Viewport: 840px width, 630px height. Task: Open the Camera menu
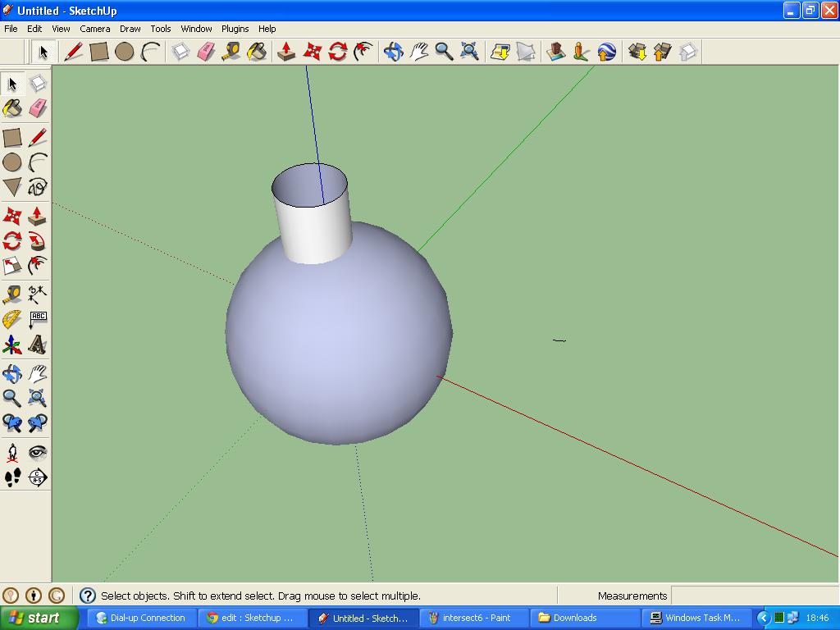pos(95,29)
